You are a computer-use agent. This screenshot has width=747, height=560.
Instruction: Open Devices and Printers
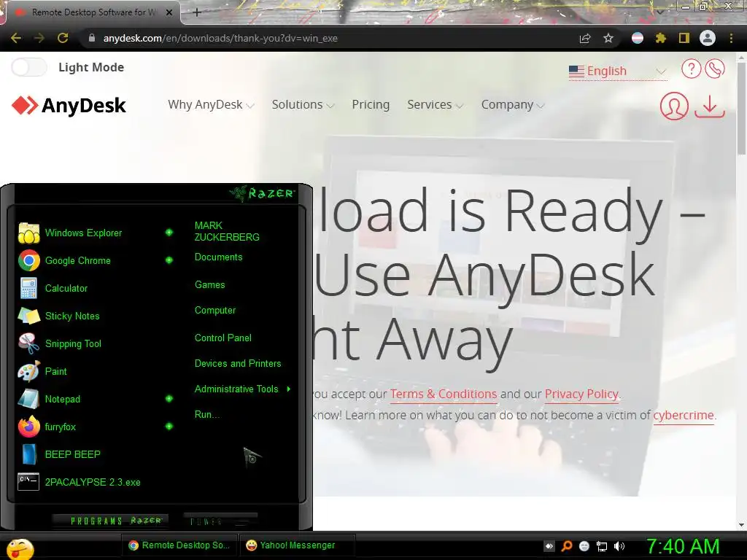[x=238, y=363]
